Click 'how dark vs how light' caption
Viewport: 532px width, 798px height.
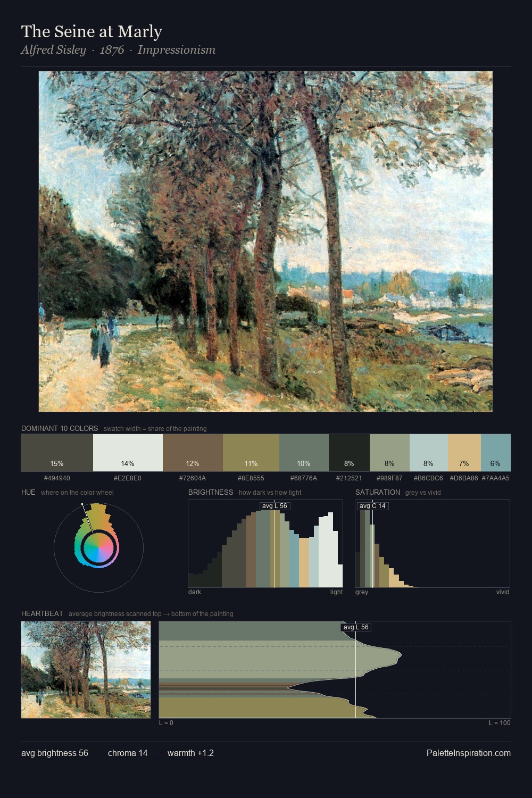pos(270,493)
